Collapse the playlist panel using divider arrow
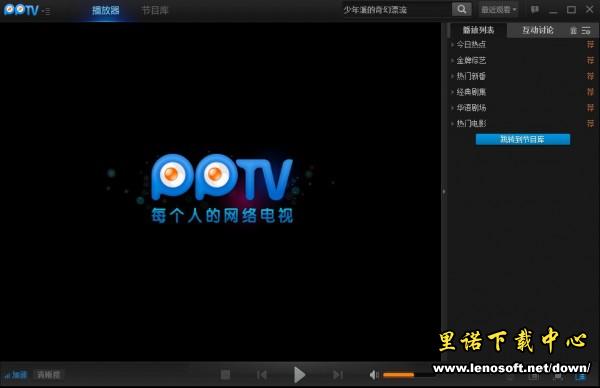The width and height of the screenshot is (600, 388). point(444,191)
